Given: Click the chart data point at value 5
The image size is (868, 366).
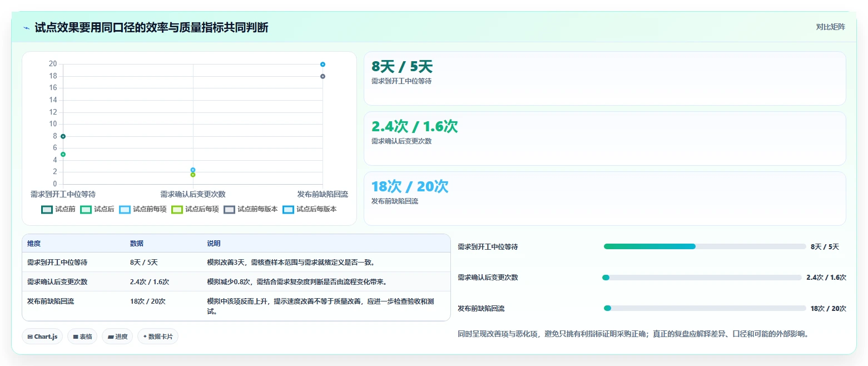Looking at the screenshot, I should tap(63, 154).
